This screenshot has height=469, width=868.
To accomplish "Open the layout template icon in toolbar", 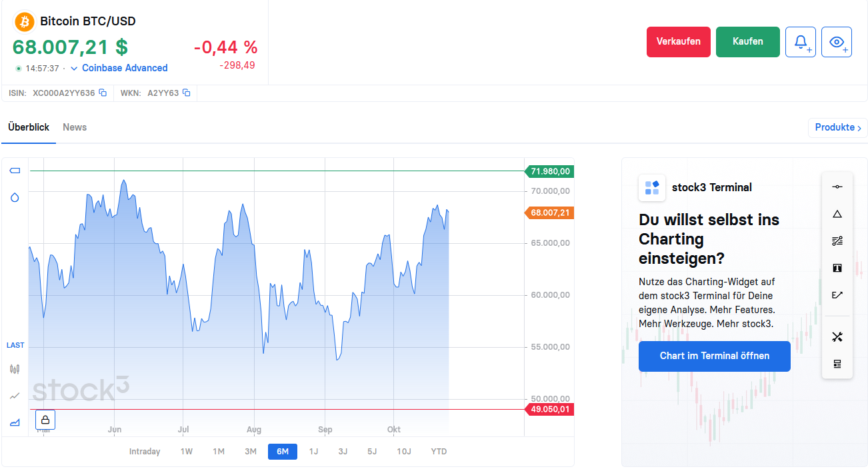I will 837,364.
